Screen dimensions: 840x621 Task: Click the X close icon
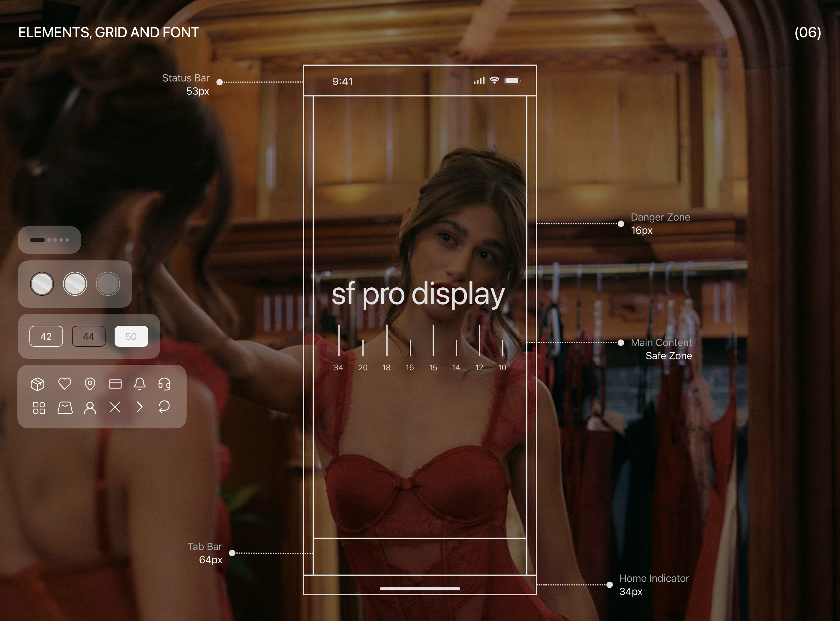tap(115, 407)
